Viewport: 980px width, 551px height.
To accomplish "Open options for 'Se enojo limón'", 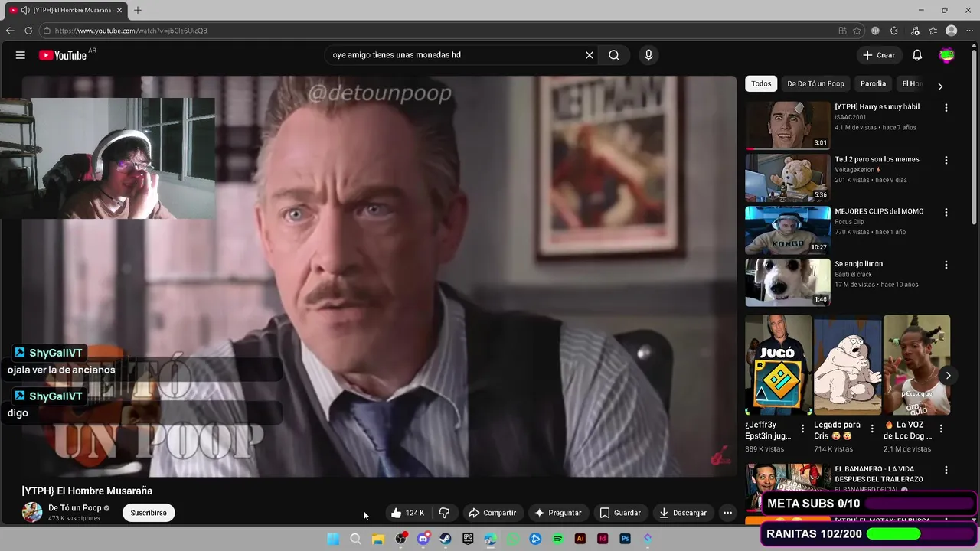I will (x=946, y=265).
